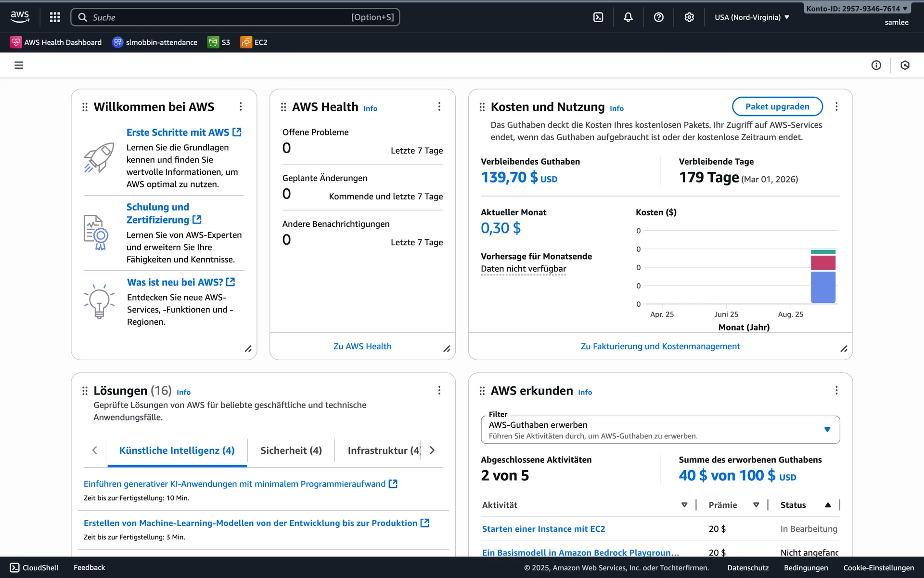The width and height of the screenshot is (924, 578).
Task: Follow the Zu AWS Health link
Action: tap(362, 346)
